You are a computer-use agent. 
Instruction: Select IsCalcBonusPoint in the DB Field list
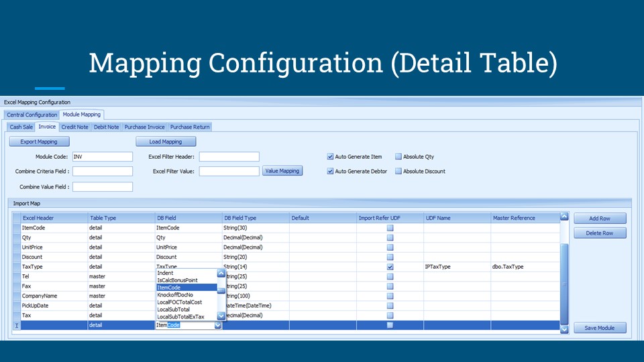pyautogui.click(x=177, y=280)
